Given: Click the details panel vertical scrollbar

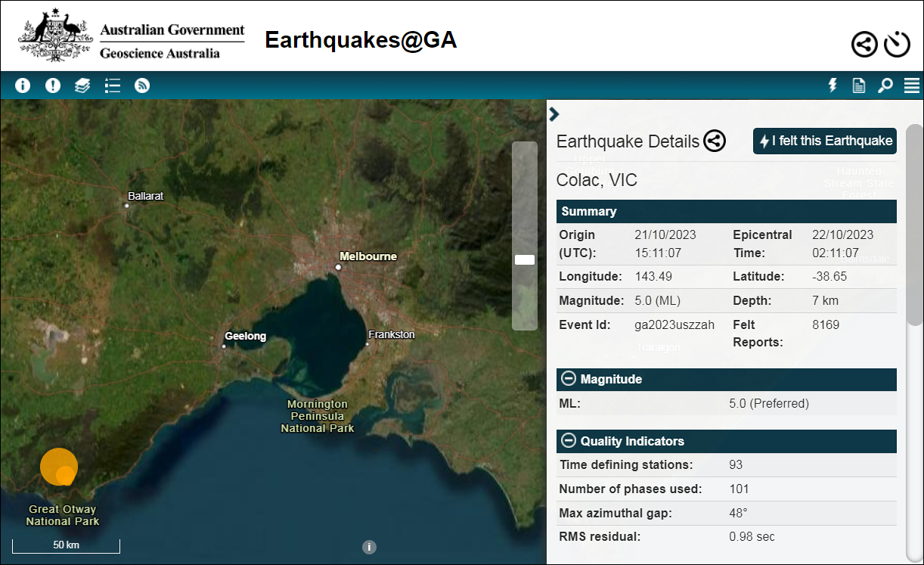Looking at the screenshot, I should point(915,225).
